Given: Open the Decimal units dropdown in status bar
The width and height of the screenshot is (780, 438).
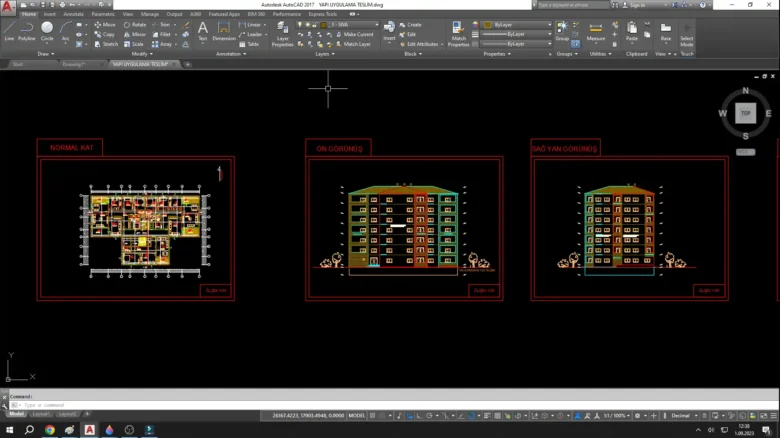Looking at the screenshot, I should (684, 416).
